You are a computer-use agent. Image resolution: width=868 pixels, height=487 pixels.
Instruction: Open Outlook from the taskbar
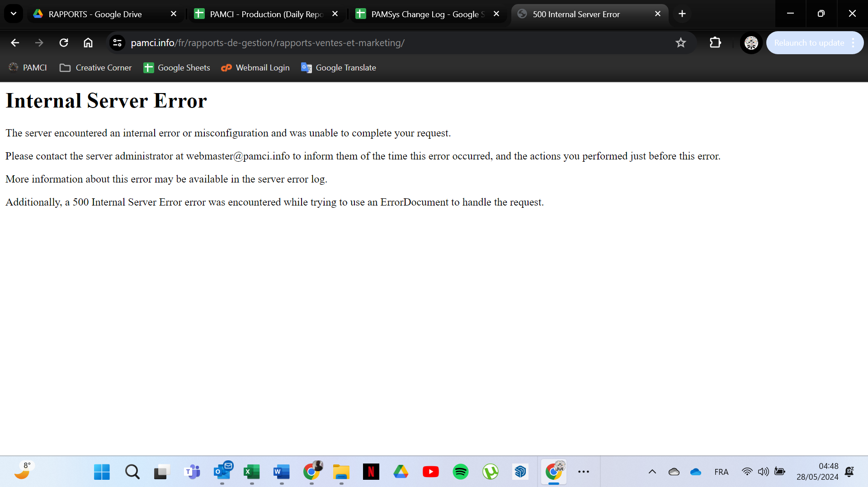pos(222,472)
